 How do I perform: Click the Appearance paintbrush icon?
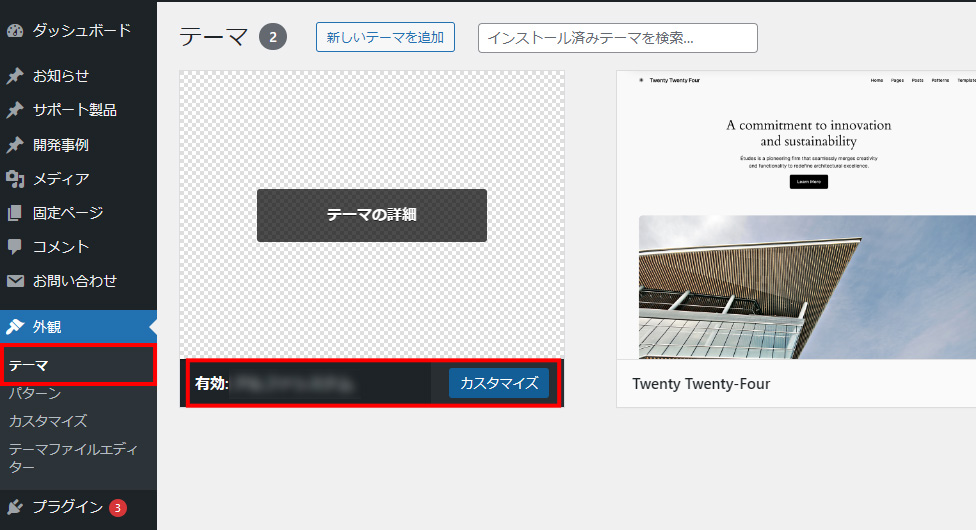pyautogui.click(x=15, y=327)
